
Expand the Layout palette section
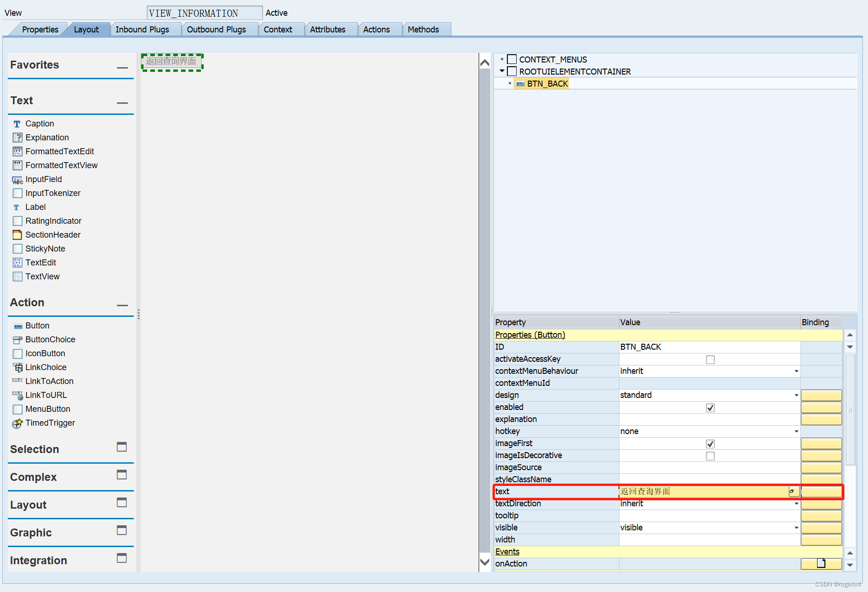[x=122, y=503]
